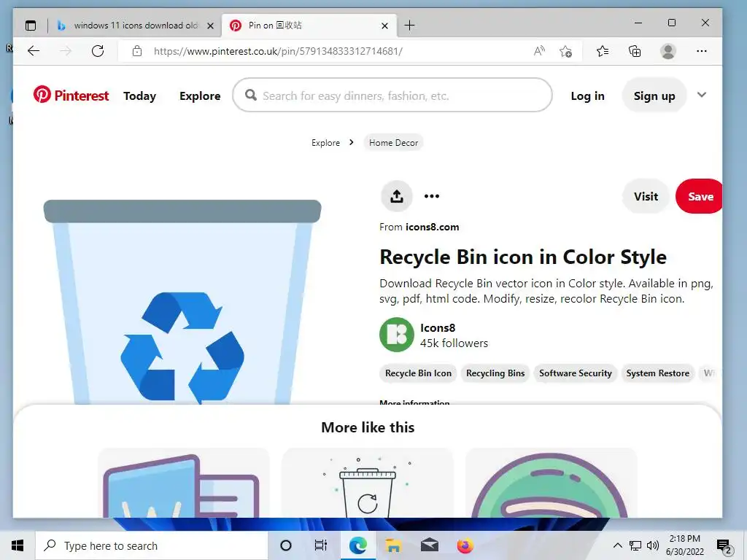Screen dimensions: 747x560
Task: Select the Recycle Bin Icon tag
Action: coord(418,373)
